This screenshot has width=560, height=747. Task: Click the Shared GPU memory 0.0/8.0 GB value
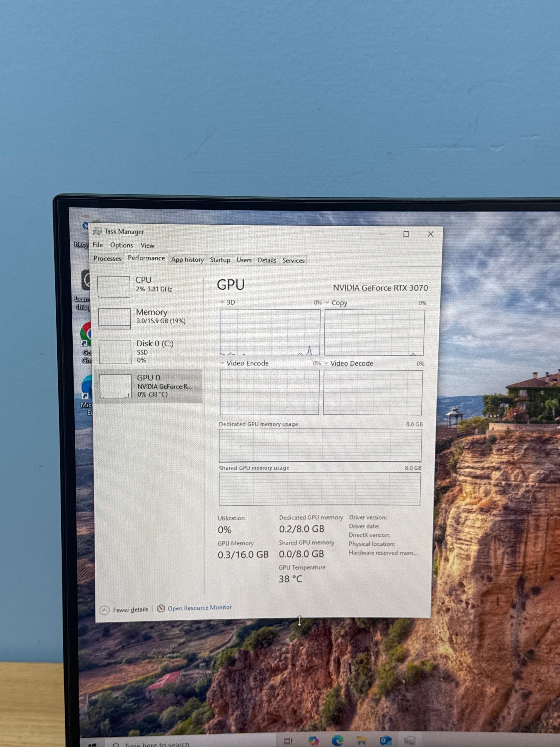301,554
